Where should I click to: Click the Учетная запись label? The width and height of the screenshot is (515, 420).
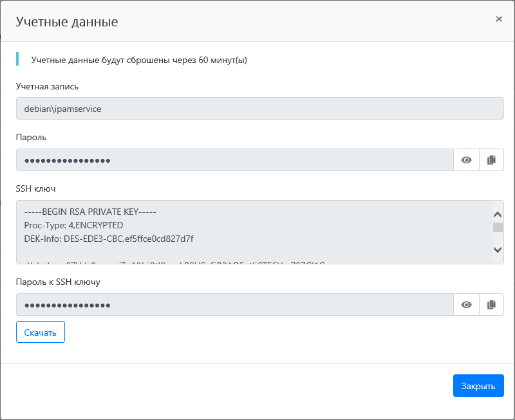point(47,86)
